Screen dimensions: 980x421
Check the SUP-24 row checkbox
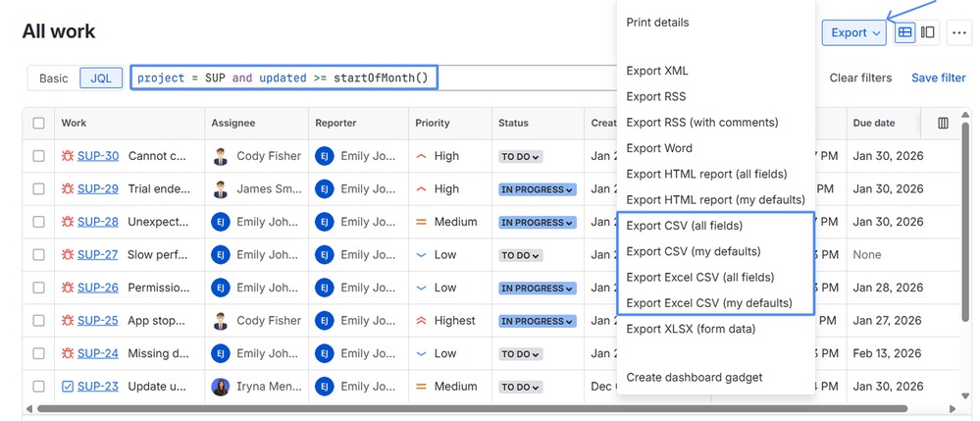(x=39, y=353)
